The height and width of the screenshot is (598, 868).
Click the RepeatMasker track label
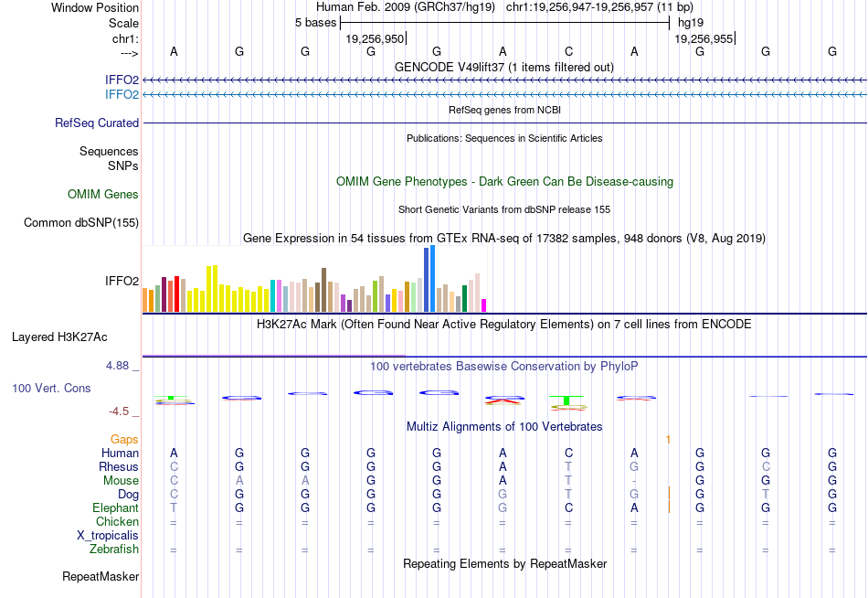pos(101,576)
